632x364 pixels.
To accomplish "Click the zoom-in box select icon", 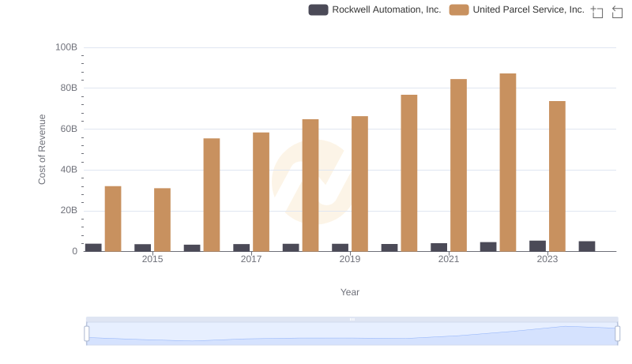I will click(x=597, y=12).
